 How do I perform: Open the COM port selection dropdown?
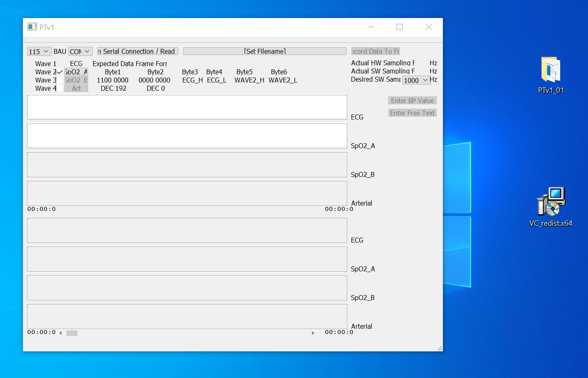click(x=80, y=51)
